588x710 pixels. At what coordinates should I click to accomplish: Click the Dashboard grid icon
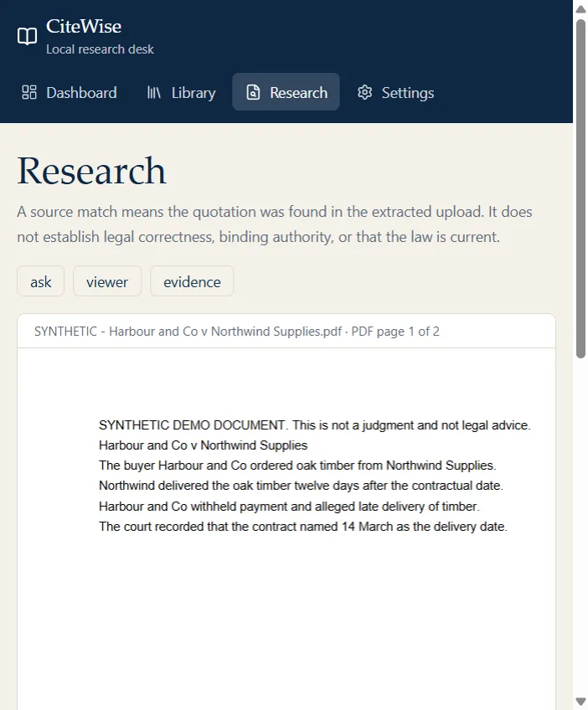coord(29,92)
